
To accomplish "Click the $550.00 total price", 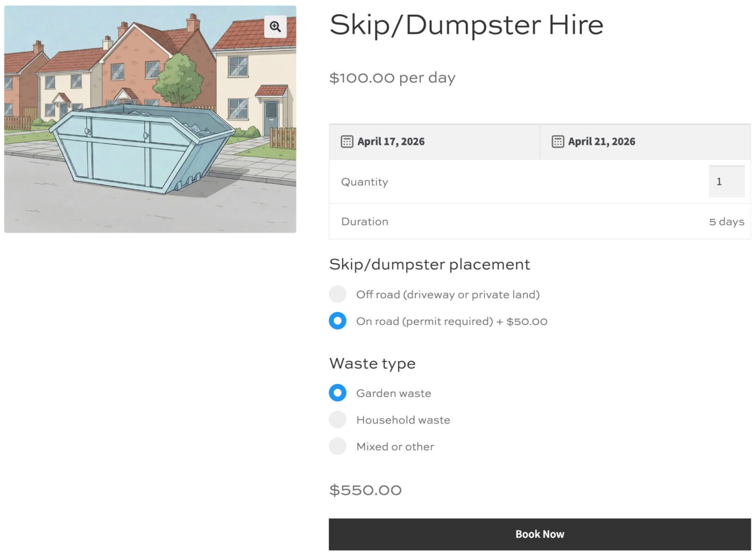I will point(365,490).
